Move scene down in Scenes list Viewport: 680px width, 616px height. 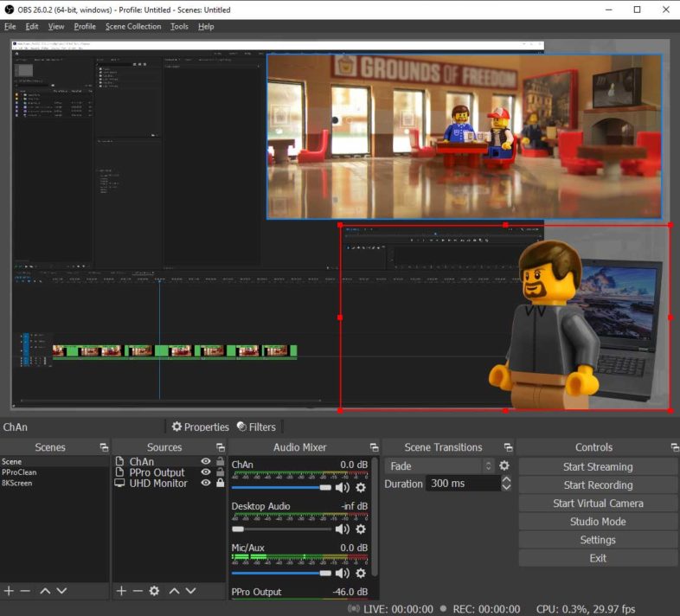tap(61, 590)
